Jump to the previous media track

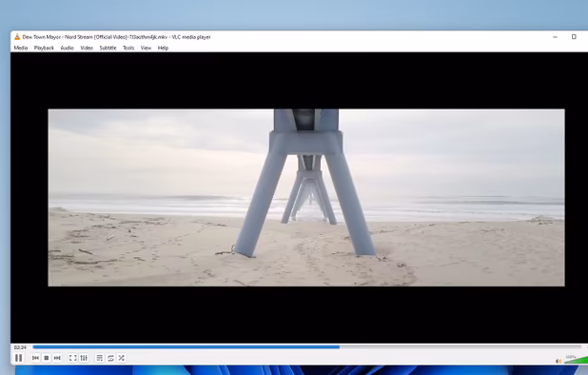[35, 358]
